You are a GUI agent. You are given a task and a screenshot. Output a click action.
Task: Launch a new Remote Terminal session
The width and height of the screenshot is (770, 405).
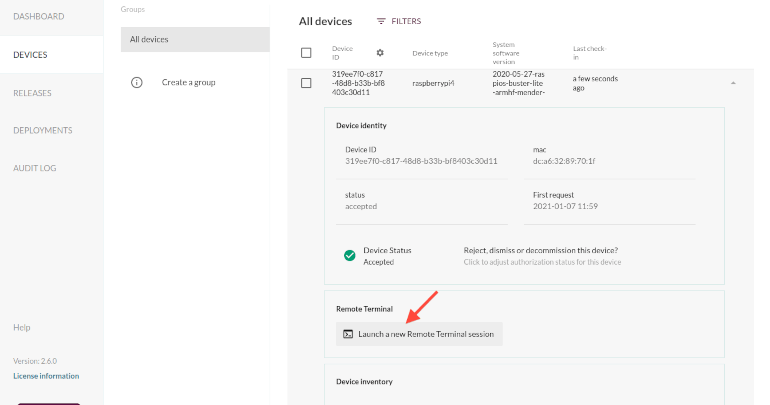(425, 334)
